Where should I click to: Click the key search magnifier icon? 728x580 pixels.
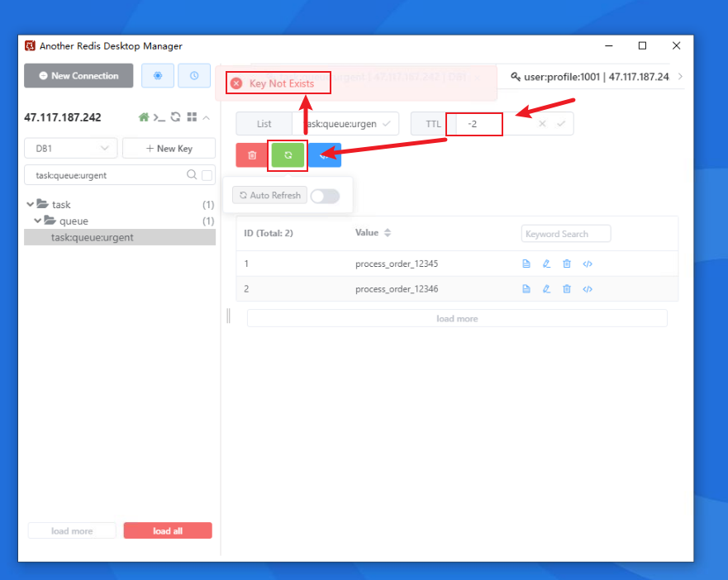point(191,175)
